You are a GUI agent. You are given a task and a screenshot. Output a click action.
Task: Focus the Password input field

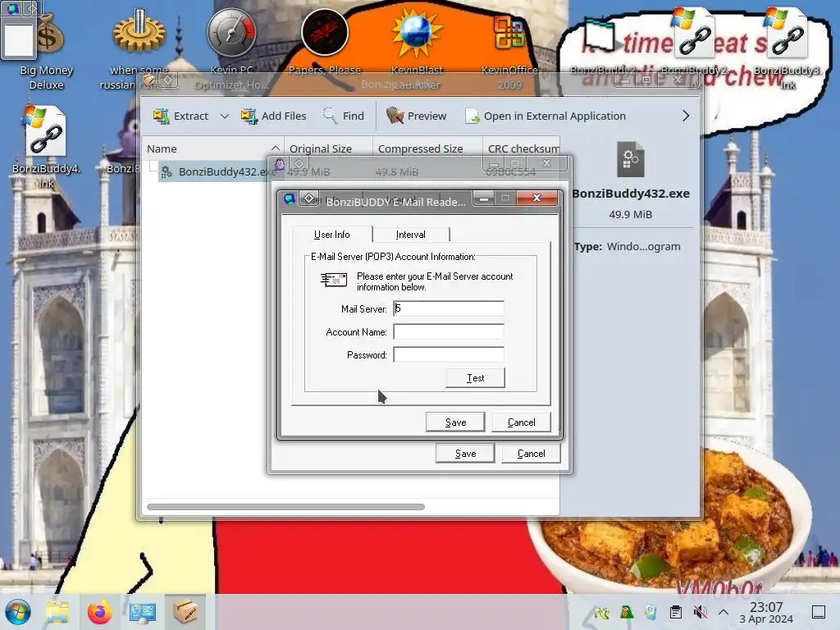(449, 354)
